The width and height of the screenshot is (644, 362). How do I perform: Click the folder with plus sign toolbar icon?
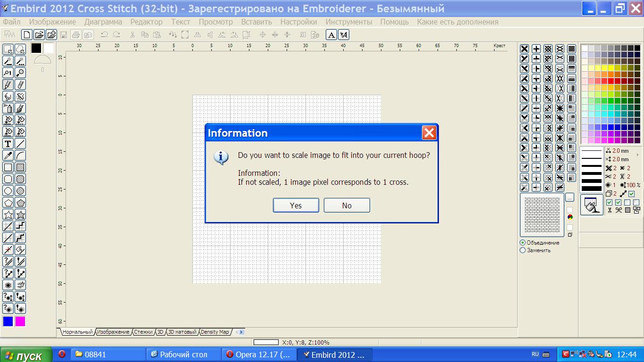(x=51, y=34)
